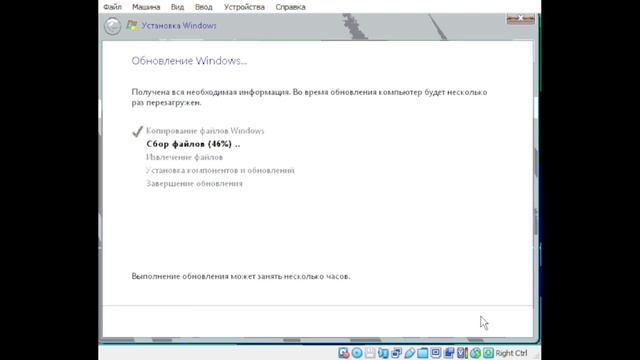
Task: Open the Файл menu
Action: [x=112, y=7]
